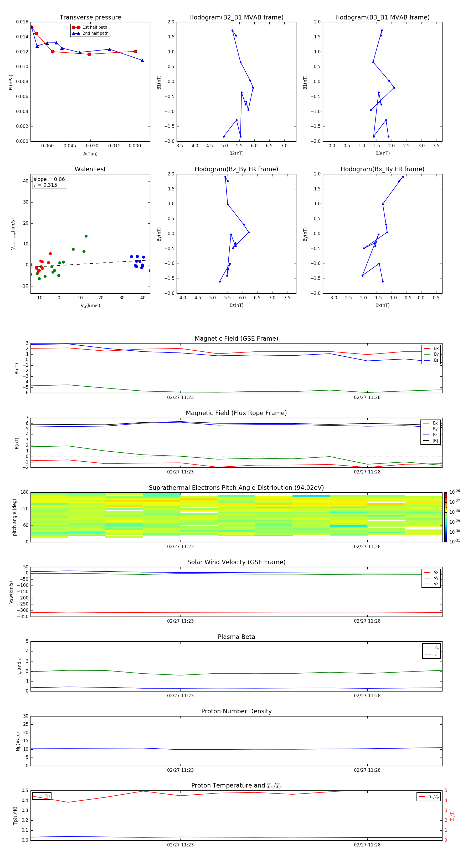Select "1st half path" legend entry
Viewport: 473px width, 868px height.
point(90,27)
